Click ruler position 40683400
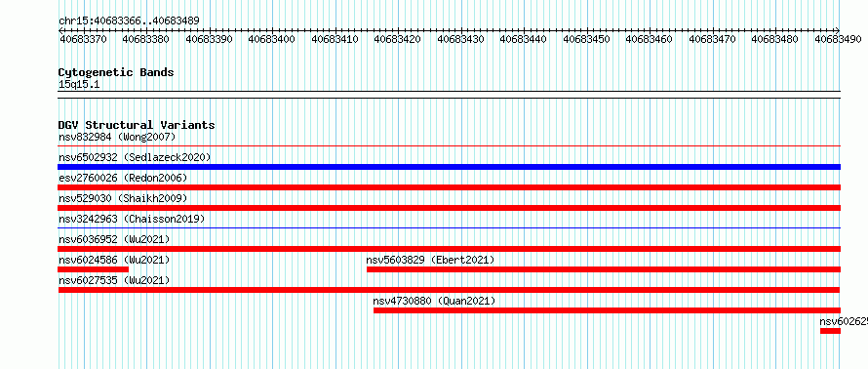Image resolution: width=868 pixels, height=369 pixels. click(271, 39)
